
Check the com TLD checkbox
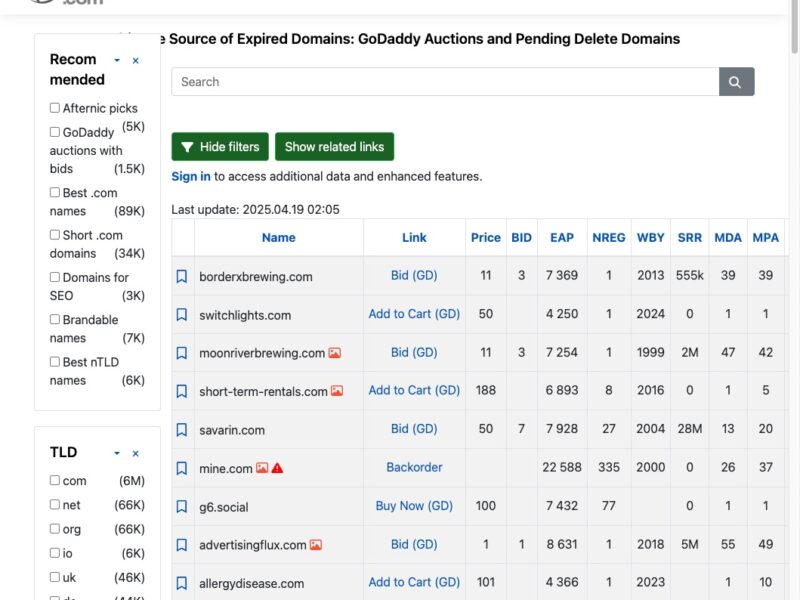[x=54, y=481]
